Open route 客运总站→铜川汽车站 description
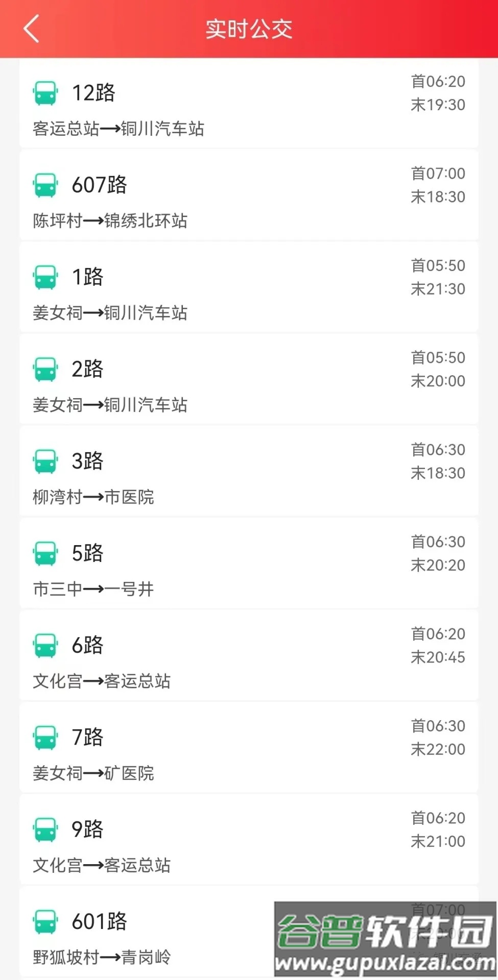This screenshot has height=980, width=498. pyautogui.click(x=118, y=129)
